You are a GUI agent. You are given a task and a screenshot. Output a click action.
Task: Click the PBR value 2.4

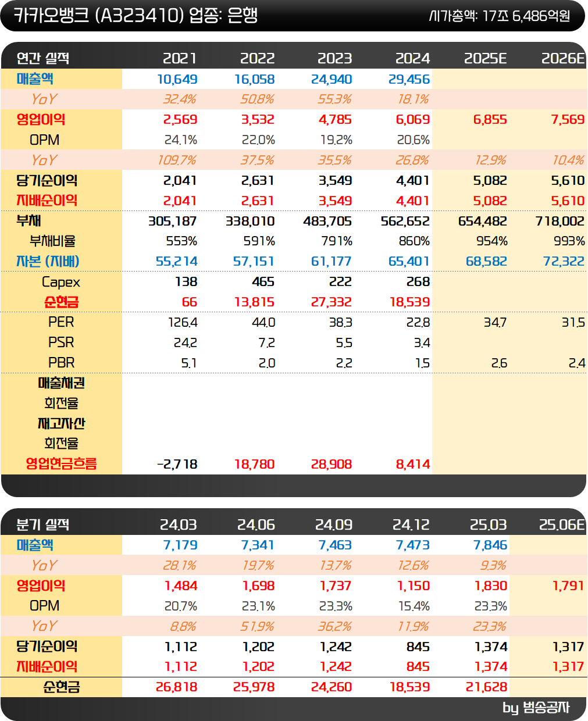point(577,363)
